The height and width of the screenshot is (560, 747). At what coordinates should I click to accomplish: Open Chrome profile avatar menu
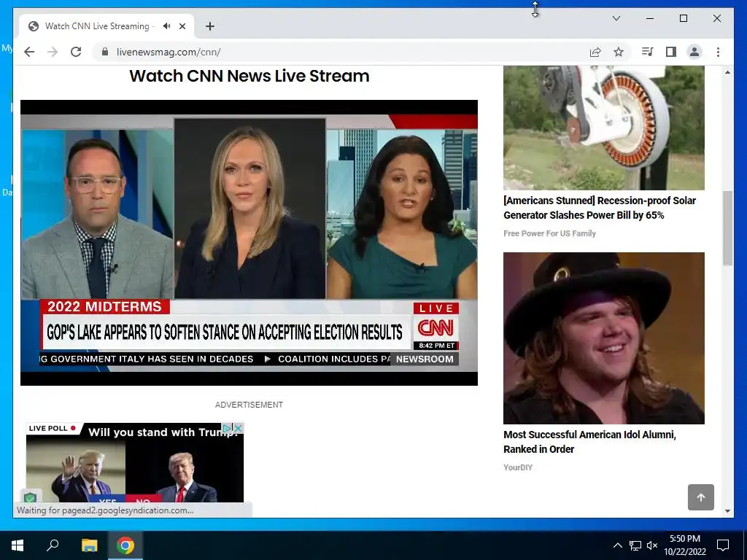click(694, 52)
